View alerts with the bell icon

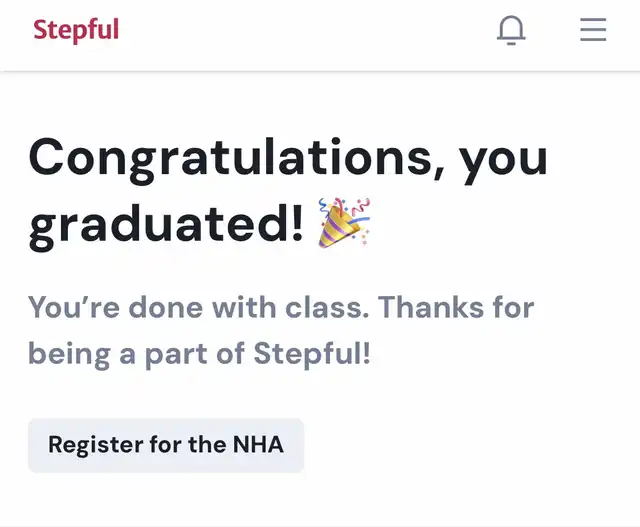[x=511, y=30]
